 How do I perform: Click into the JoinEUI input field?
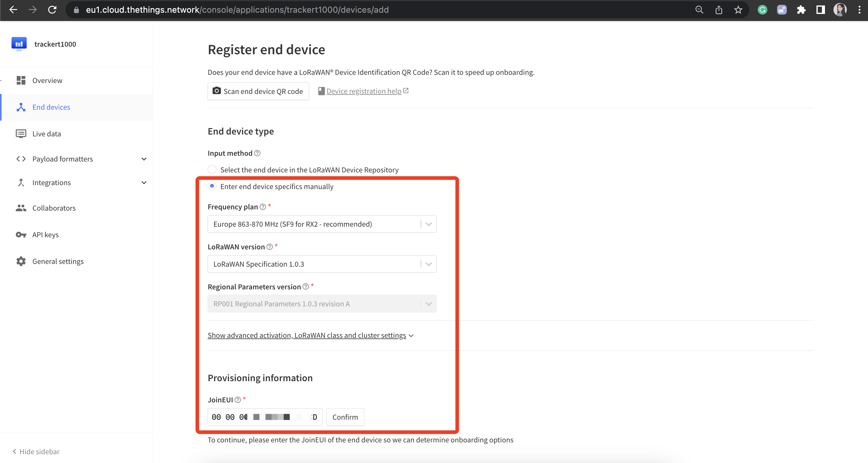coord(265,417)
